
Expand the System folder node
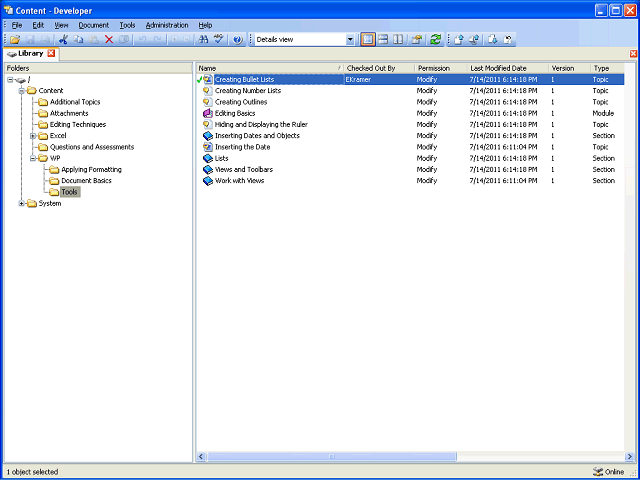pos(22,204)
